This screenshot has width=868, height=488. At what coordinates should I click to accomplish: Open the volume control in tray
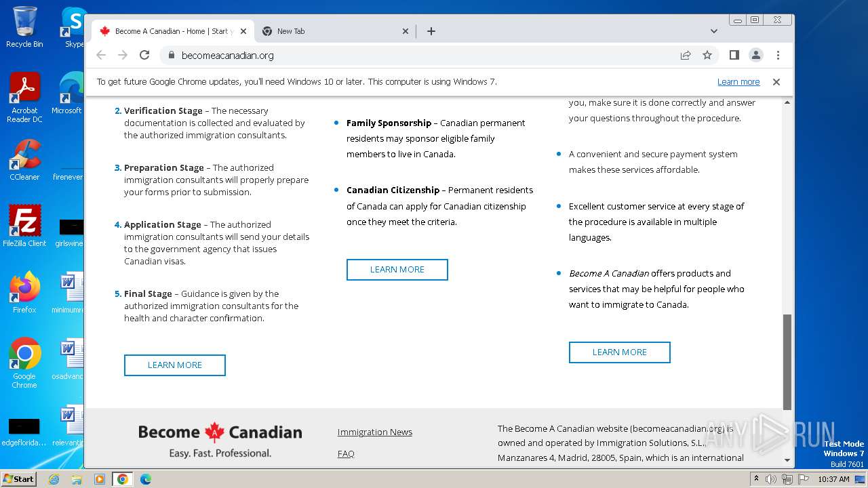tap(771, 479)
